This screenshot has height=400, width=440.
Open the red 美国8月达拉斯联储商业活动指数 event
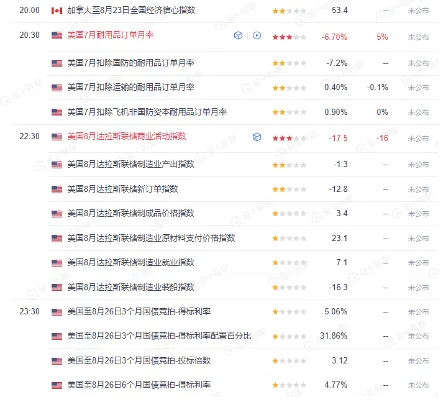pyautogui.click(x=127, y=136)
